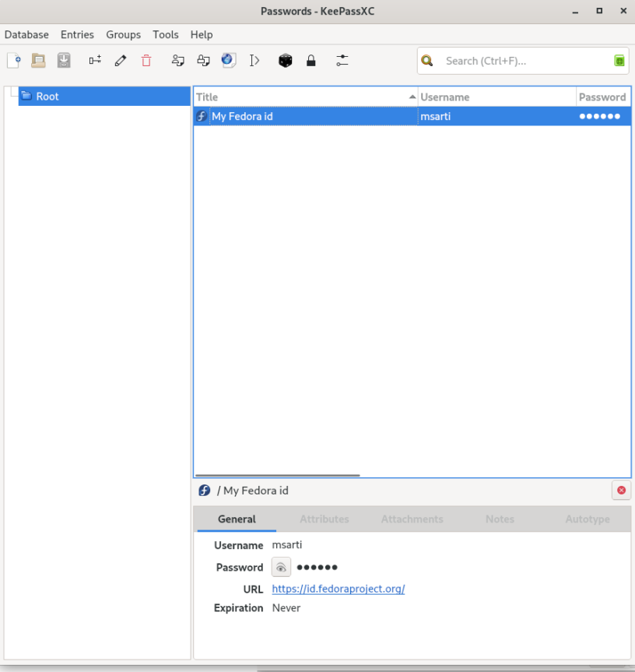The width and height of the screenshot is (635, 672).
Task: Reveal the hidden password value
Action: point(281,567)
